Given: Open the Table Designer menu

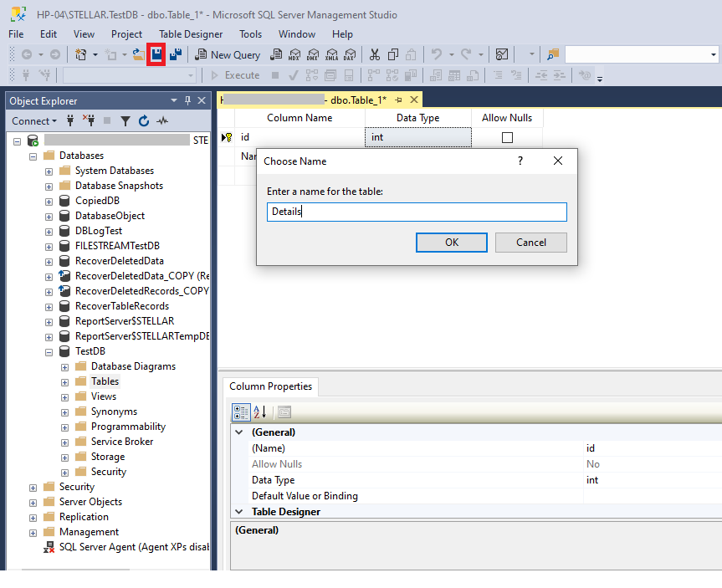Looking at the screenshot, I should point(191,34).
